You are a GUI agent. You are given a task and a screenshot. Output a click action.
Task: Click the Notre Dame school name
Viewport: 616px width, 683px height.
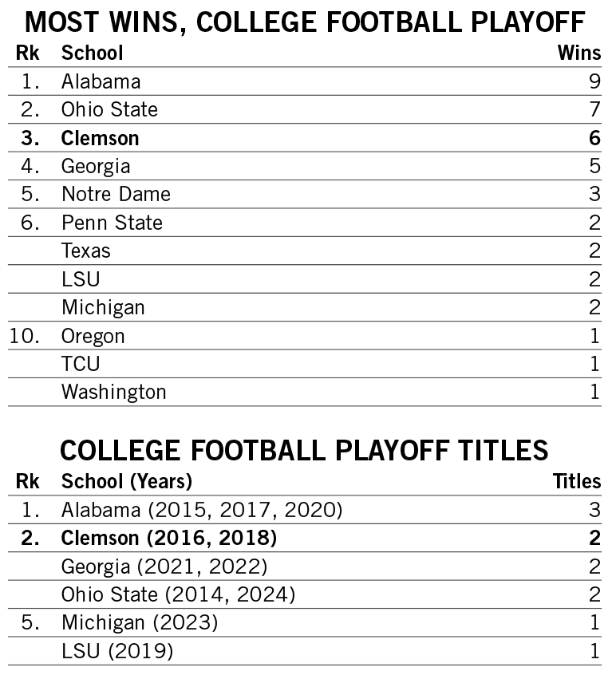point(116,194)
